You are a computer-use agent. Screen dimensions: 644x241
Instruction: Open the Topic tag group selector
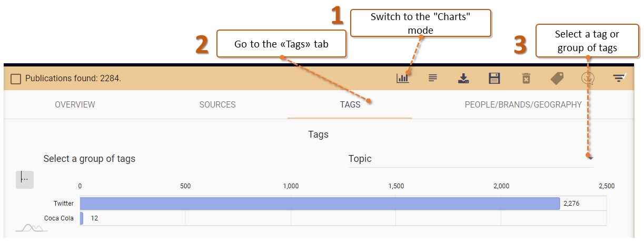(x=471, y=159)
